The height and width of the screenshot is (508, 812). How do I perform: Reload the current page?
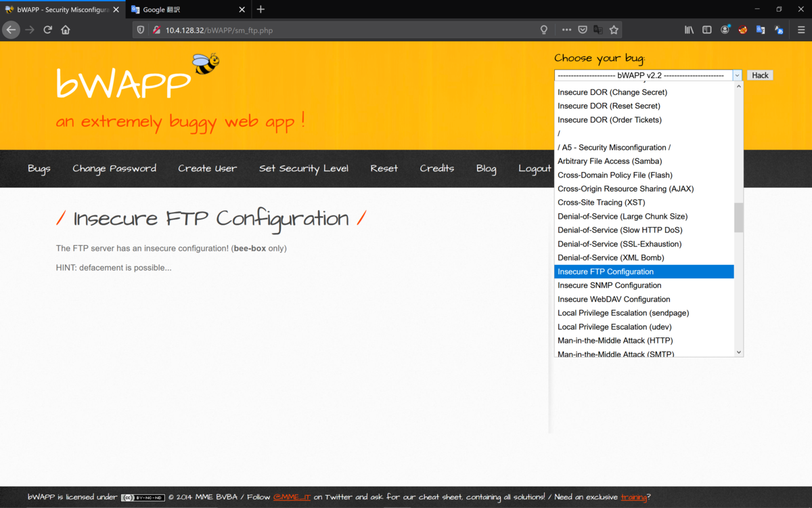pos(47,30)
